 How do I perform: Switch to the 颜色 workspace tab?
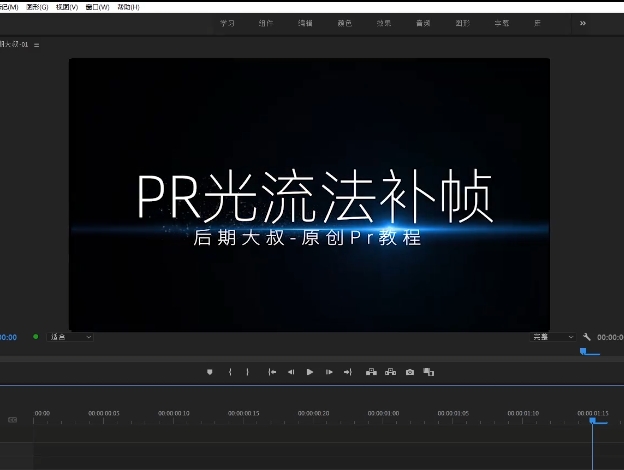[345, 23]
